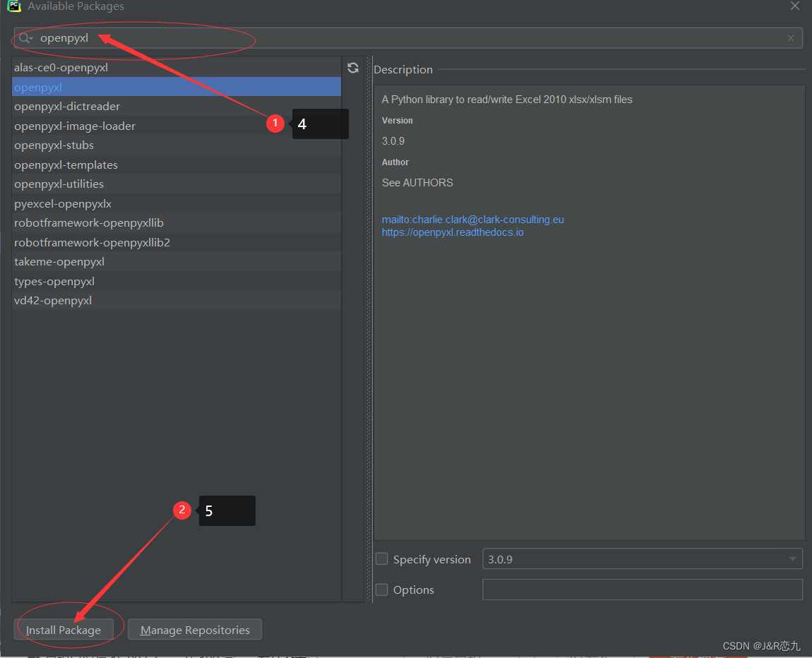
Task: Click the search magnifier icon
Action: [x=24, y=38]
